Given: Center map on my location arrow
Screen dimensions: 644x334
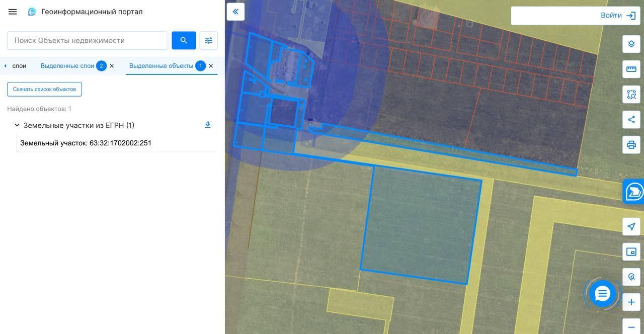Looking at the screenshot, I should click(x=631, y=226).
